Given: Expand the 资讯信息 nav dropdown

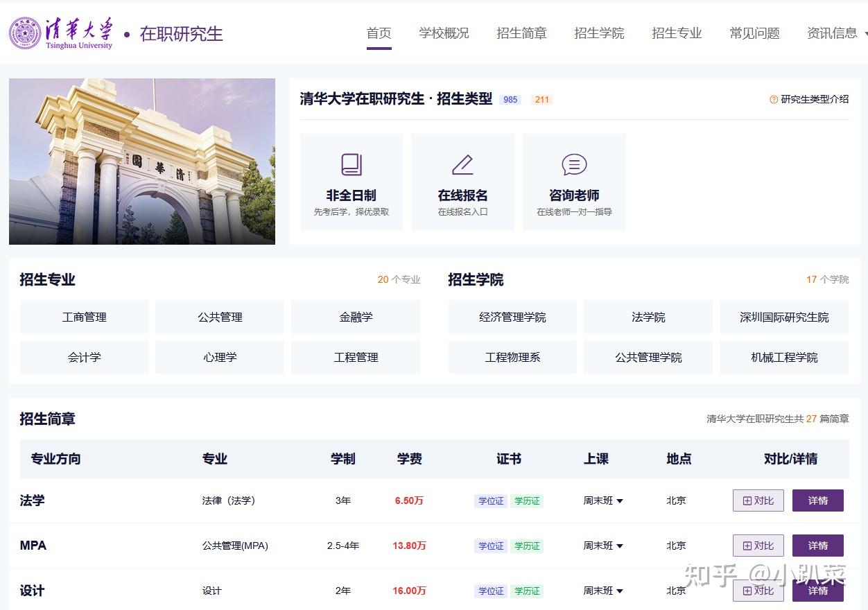Looking at the screenshot, I should click(x=837, y=33).
